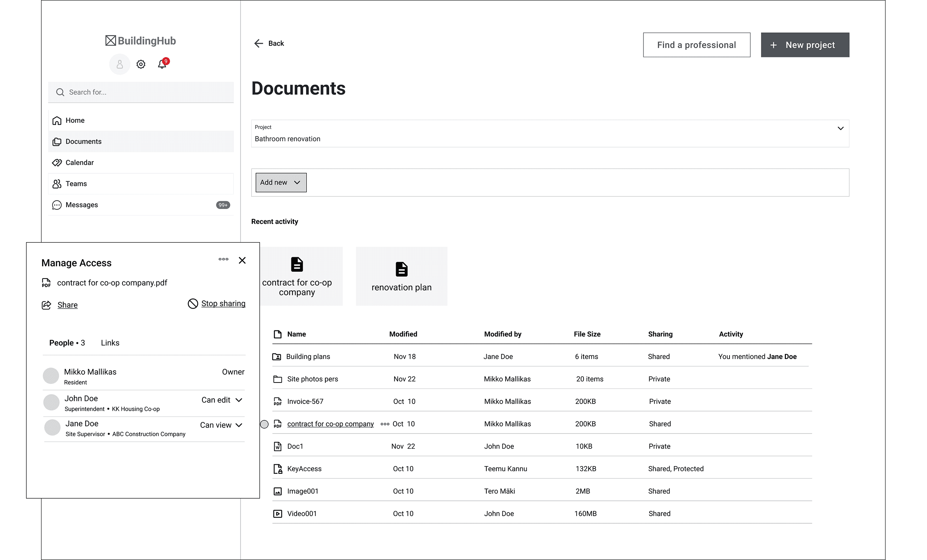Screen dimensions: 927x560
Task: Select the Bathroom renovation project field
Action: coord(550,134)
